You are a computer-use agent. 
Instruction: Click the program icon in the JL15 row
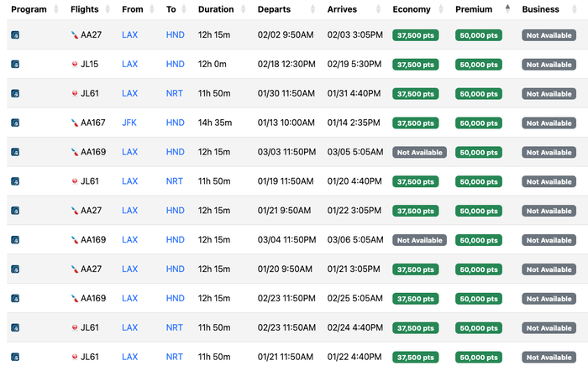(15, 64)
